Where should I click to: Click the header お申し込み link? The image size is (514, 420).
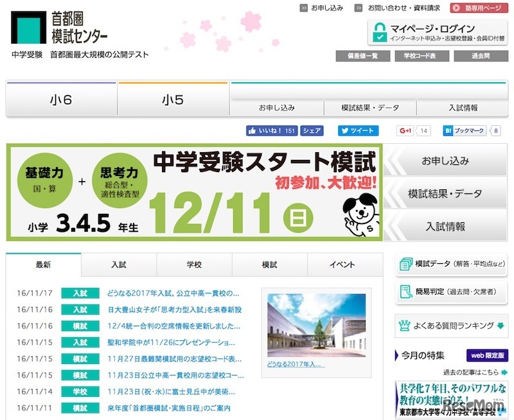click(327, 8)
